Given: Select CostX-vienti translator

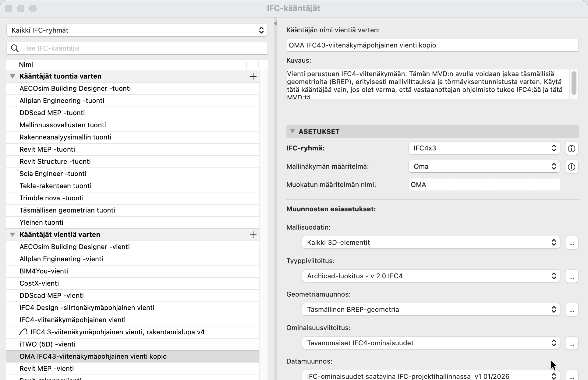Looking at the screenshot, I should (x=133, y=283).
